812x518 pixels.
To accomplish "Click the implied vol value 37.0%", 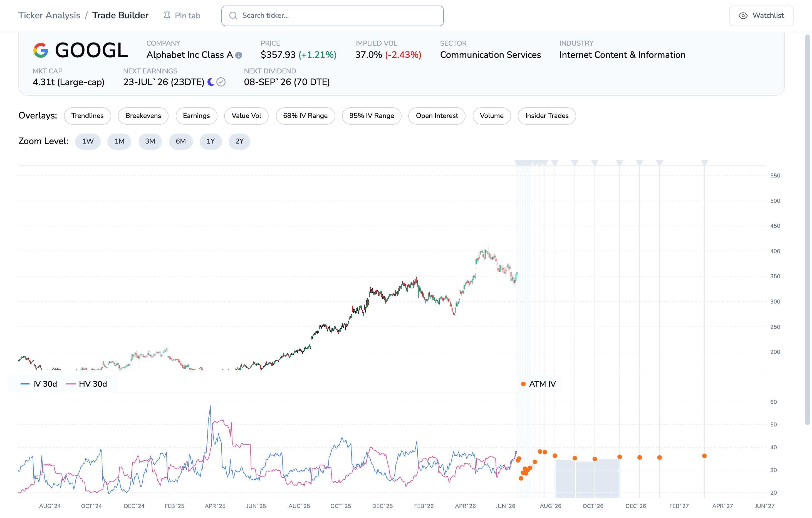I will pyautogui.click(x=368, y=55).
